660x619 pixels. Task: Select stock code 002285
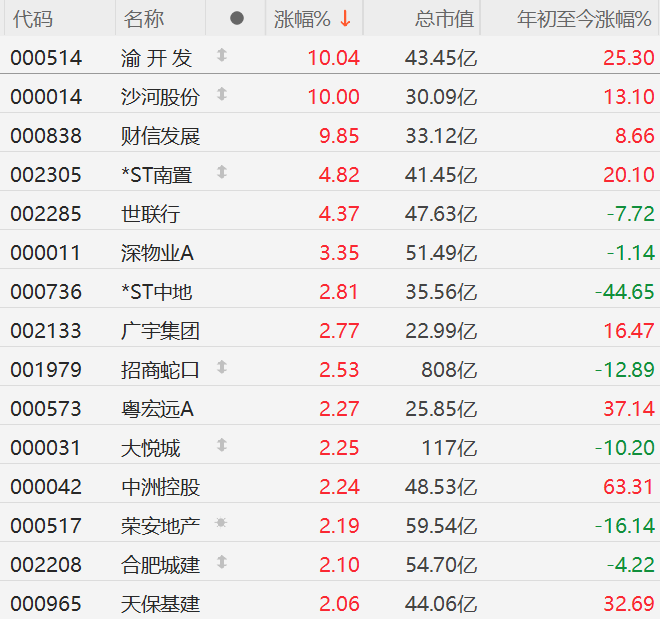click(46, 214)
